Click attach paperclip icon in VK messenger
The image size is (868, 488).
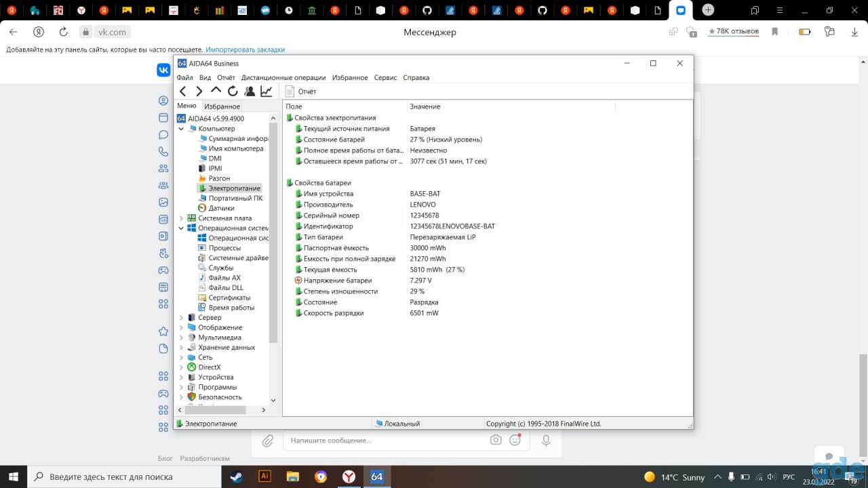coord(268,441)
